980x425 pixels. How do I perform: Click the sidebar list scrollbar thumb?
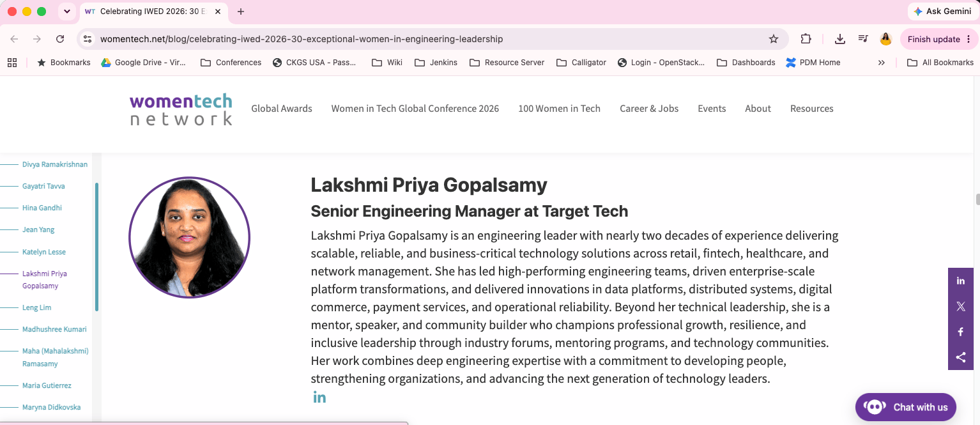(96, 247)
